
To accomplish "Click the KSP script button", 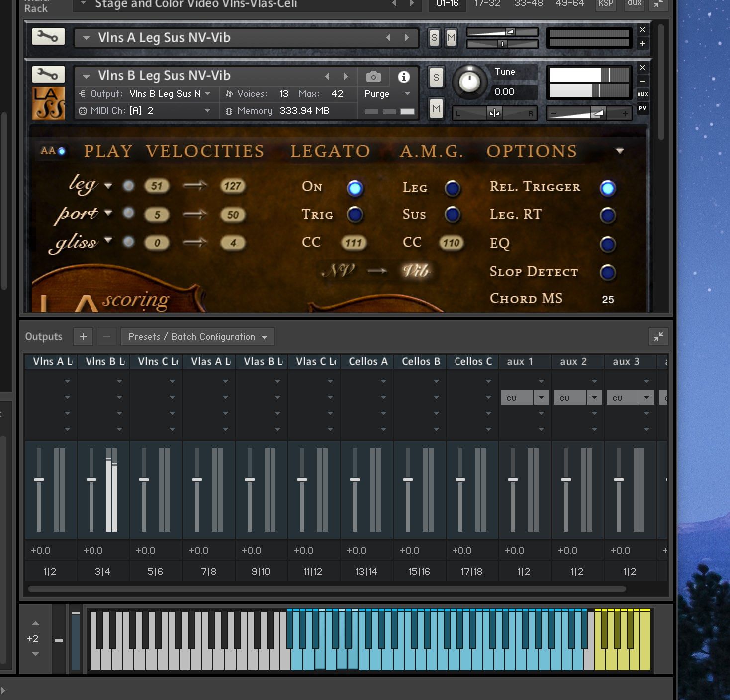I will click(606, 4).
